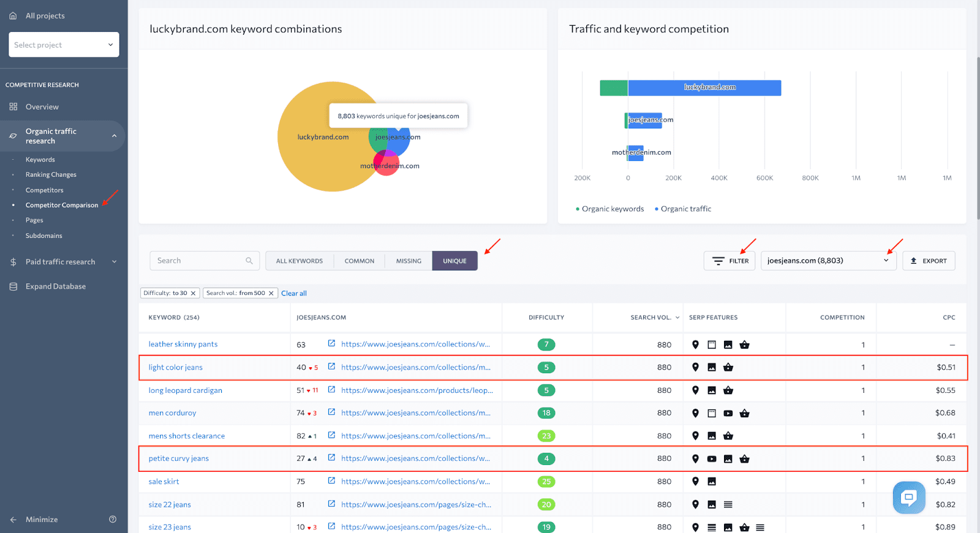Open URL link for size 22 jeans row
The image size is (980, 533).
(x=417, y=504)
